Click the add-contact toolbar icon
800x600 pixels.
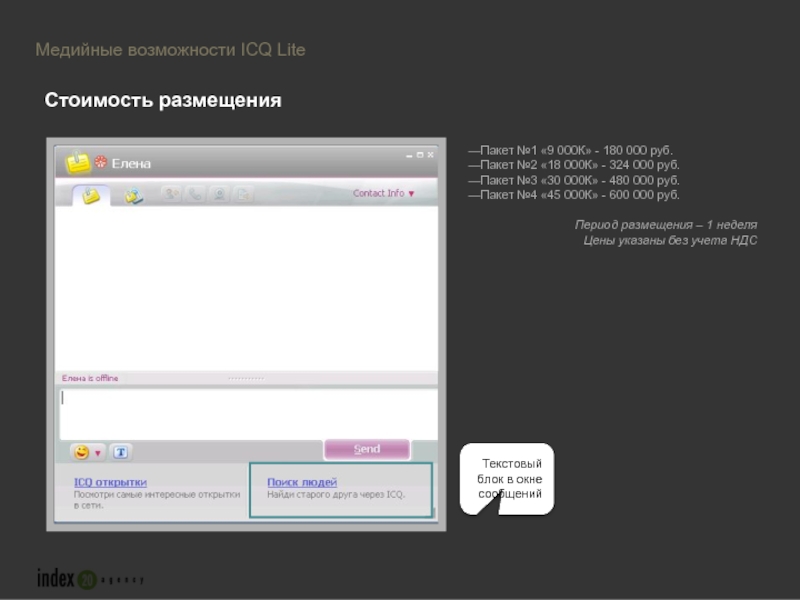coord(172,194)
